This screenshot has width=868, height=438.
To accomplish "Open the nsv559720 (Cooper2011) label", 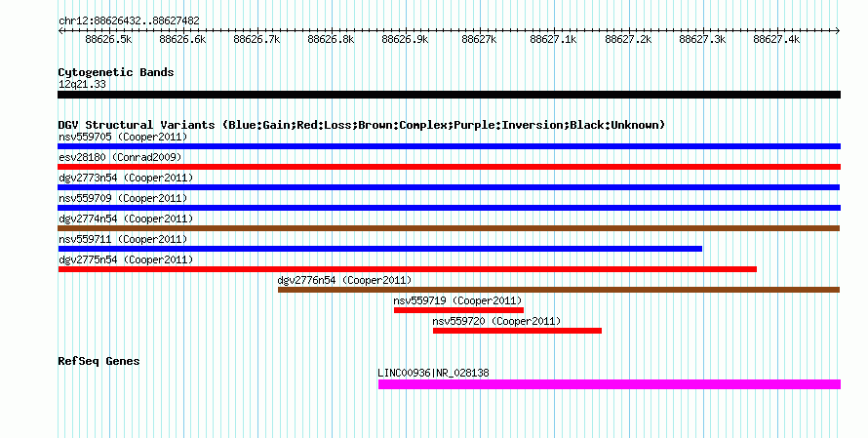I will point(496,321).
